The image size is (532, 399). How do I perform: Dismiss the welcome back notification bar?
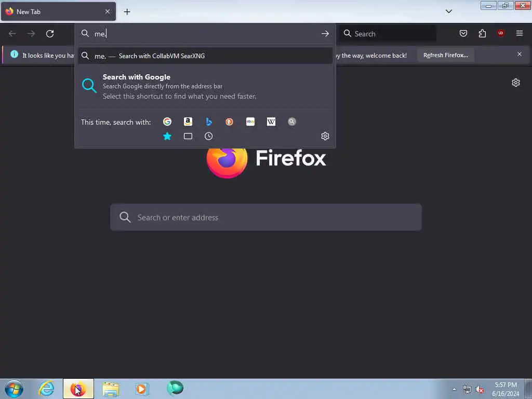coord(519,54)
